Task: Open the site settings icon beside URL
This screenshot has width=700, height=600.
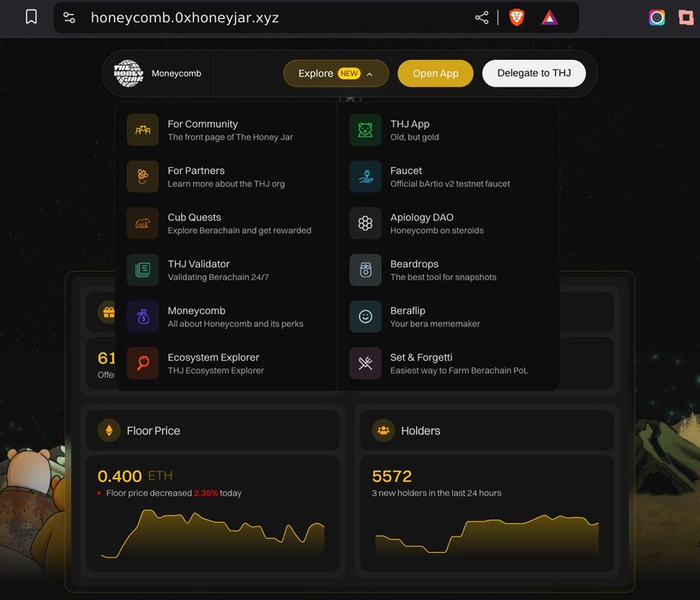Action: pos(69,17)
